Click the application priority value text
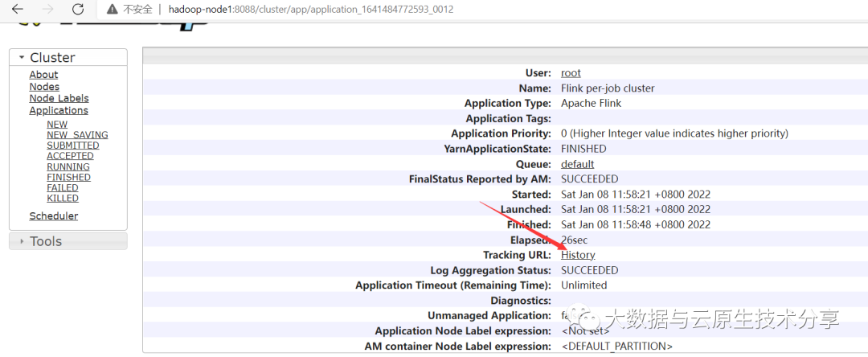868x357 pixels. pyautogui.click(x=675, y=134)
